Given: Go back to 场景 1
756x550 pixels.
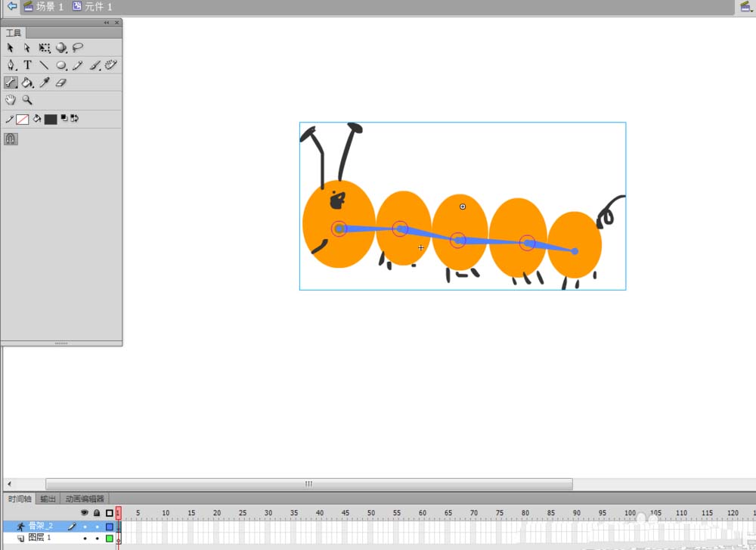Looking at the screenshot, I should (44, 7).
